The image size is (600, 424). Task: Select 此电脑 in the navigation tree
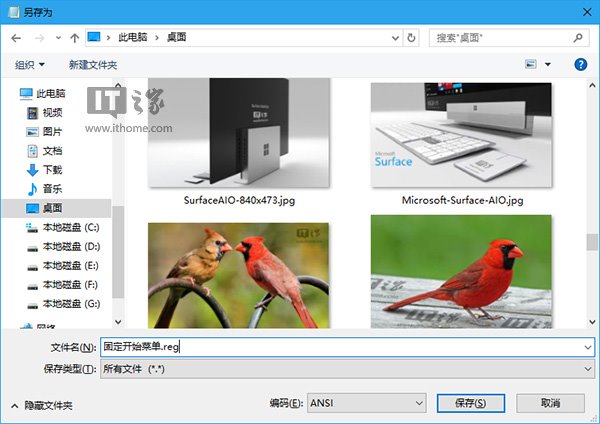[x=43, y=93]
